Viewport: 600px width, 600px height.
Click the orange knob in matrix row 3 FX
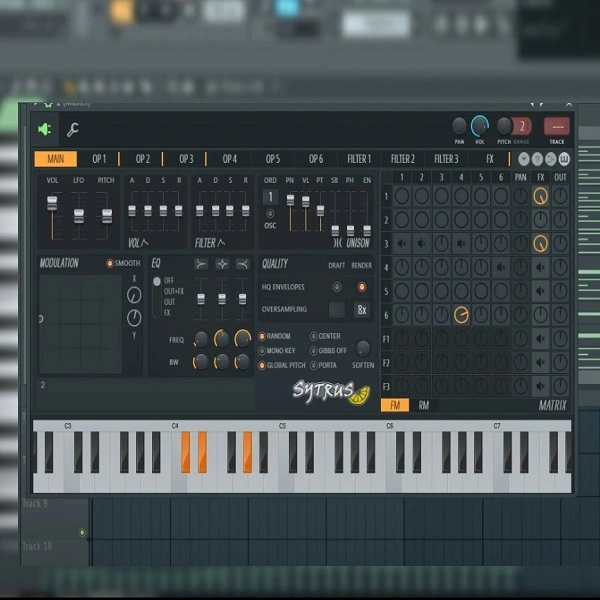point(541,244)
